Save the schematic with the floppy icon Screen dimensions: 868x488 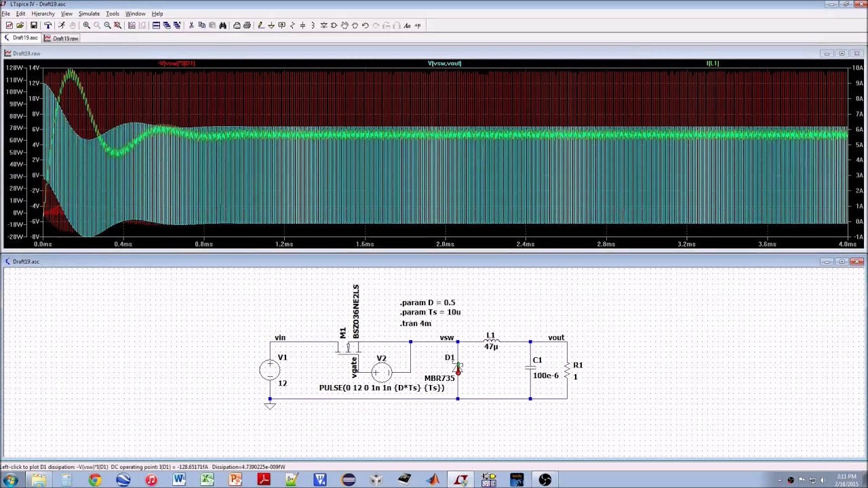(x=33, y=25)
